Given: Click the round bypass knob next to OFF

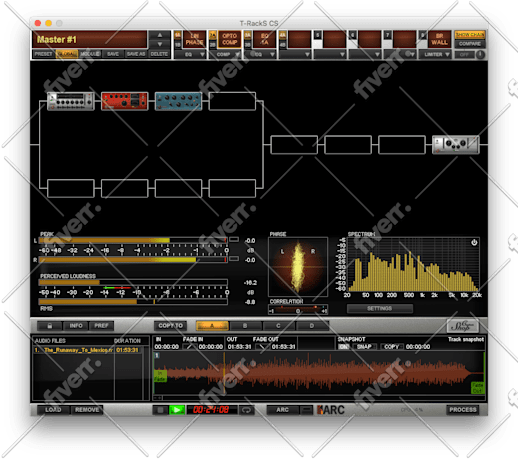Looking at the screenshot, I should click(480, 54).
